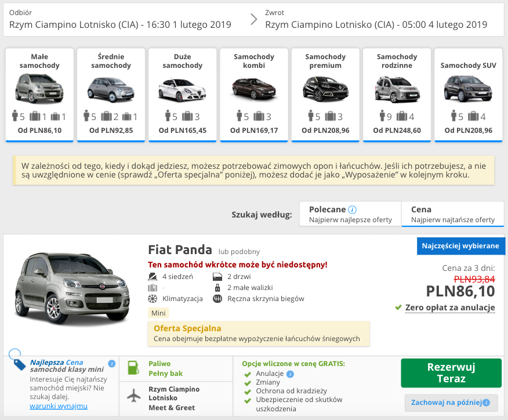
Task: Click the Zwrot return location field
Action: click(x=376, y=20)
